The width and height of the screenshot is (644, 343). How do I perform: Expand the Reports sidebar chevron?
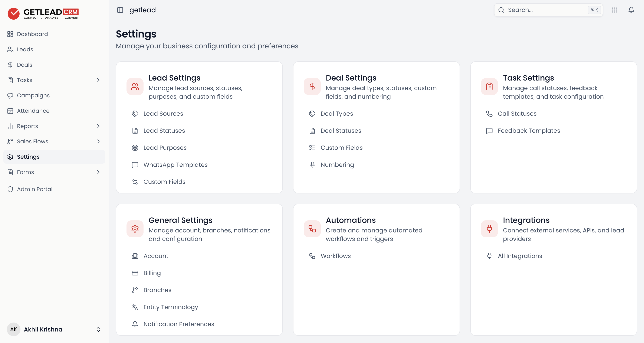point(98,126)
